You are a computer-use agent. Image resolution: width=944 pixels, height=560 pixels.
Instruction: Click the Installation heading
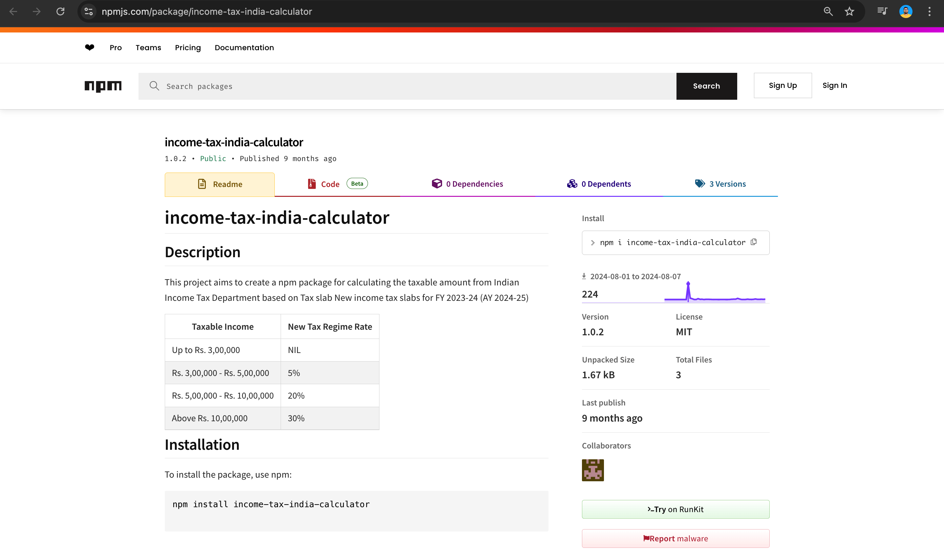[202, 445]
